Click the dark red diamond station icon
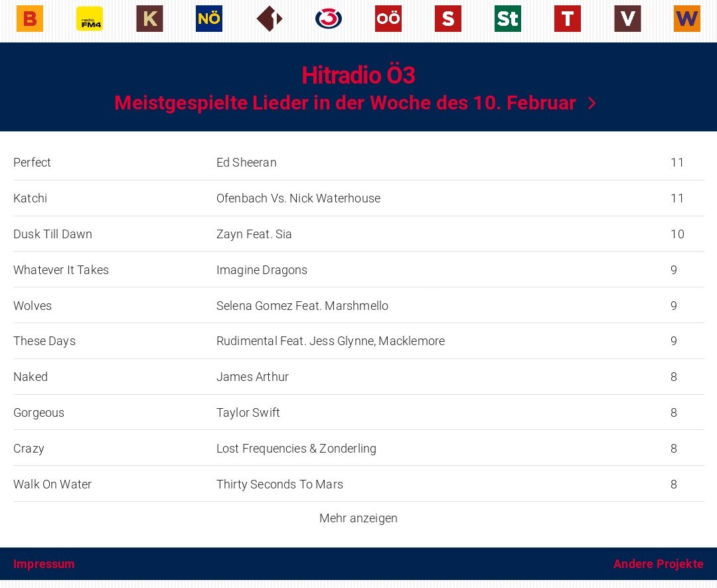Screen dimensions: 717x588 coord(269,19)
